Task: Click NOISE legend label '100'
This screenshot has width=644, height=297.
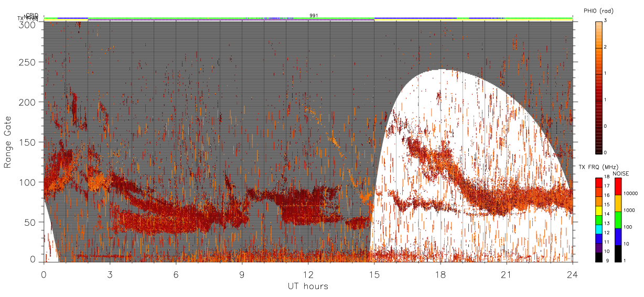Action: point(629,227)
